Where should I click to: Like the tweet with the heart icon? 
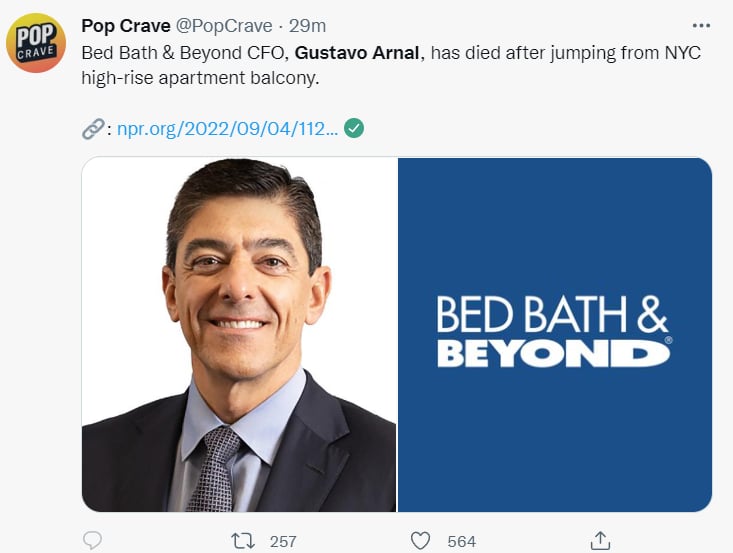pyautogui.click(x=421, y=540)
